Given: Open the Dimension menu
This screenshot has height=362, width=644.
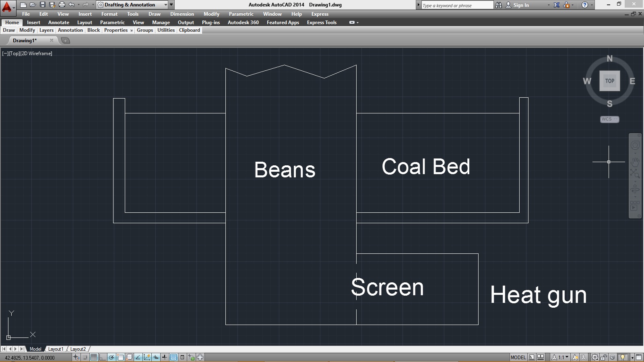Looking at the screenshot, I should click(182, 14).
